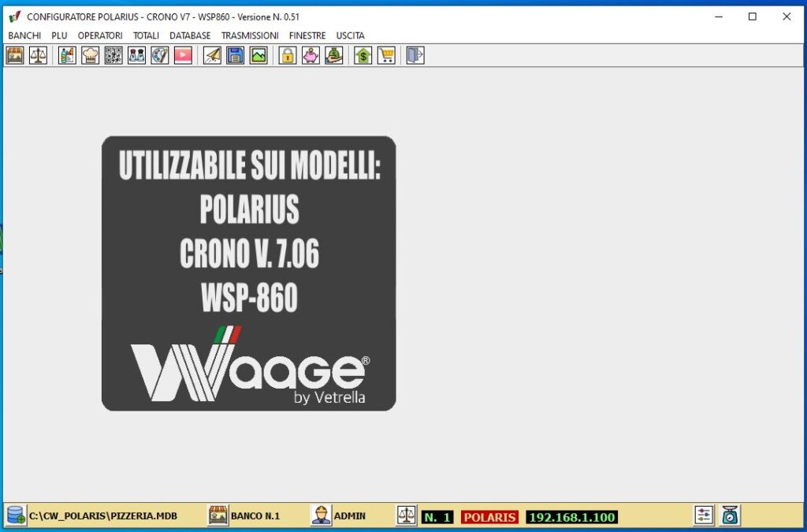The width and height of the screenshot is (807, 532).
Task: Click the shopping cart toolbar icon
Action: [386, 55]
